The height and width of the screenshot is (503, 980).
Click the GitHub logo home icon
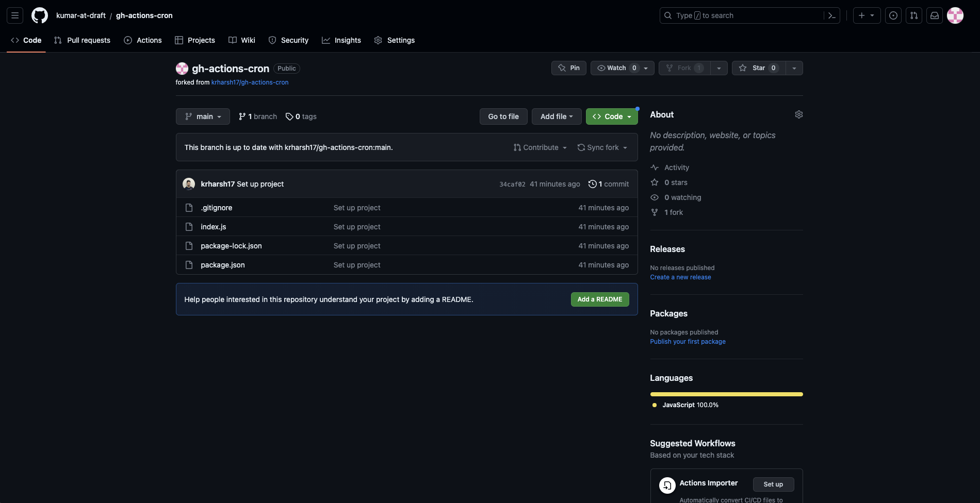click(40, 15)
